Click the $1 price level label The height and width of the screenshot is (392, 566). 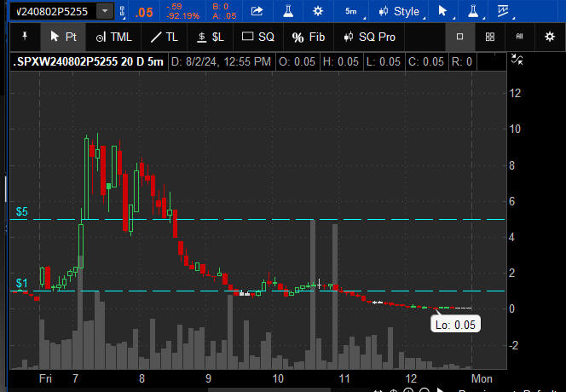click(x=21, y=284)
